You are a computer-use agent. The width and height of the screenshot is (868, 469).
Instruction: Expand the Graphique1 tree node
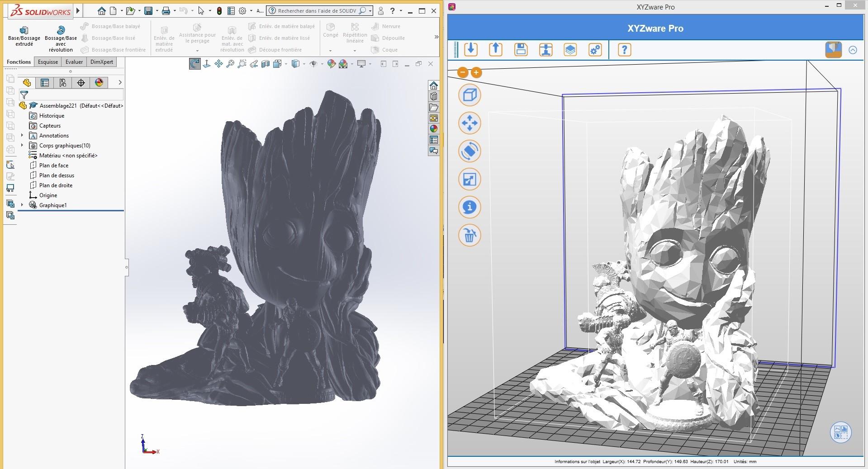click(x=22, y=205)
